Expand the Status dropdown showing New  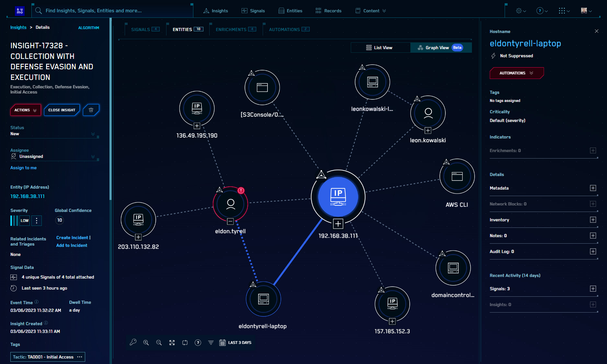pos(93,134)
